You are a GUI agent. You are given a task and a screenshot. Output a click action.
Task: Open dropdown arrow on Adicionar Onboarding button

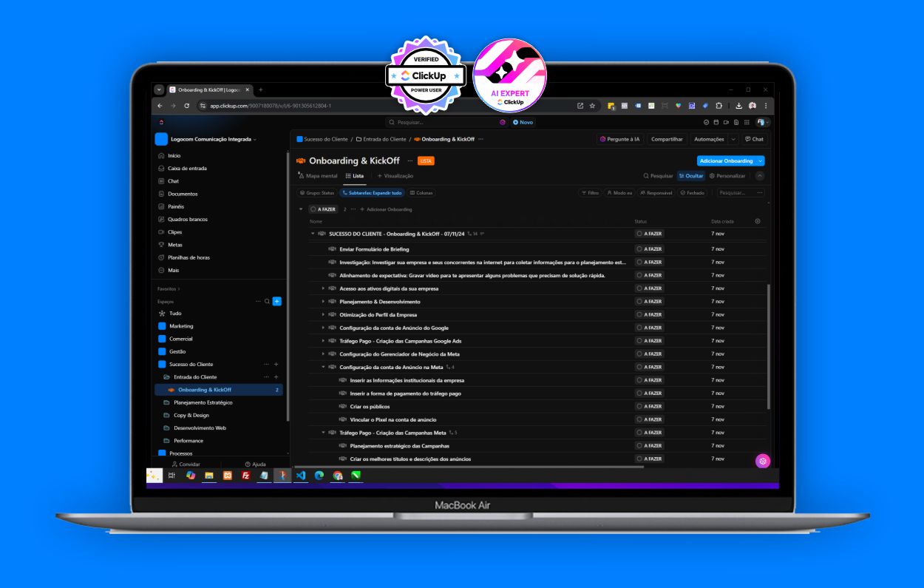pos(761,160)
